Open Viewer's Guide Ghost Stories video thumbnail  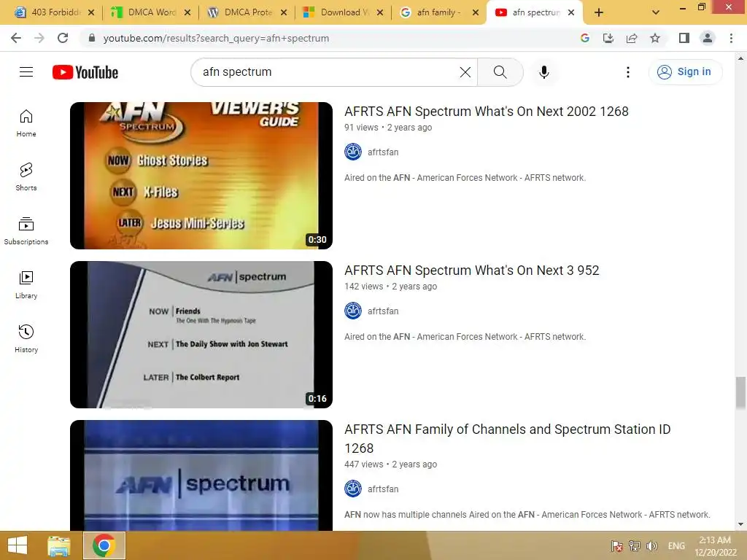pyautogui.click(x=201, y=175)
